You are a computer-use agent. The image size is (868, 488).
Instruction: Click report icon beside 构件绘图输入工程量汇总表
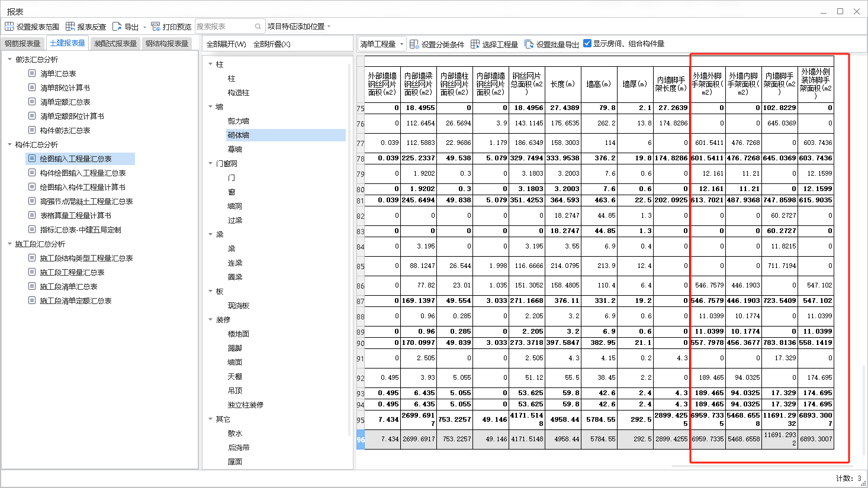pyautogui.click(x=32, y=173)
